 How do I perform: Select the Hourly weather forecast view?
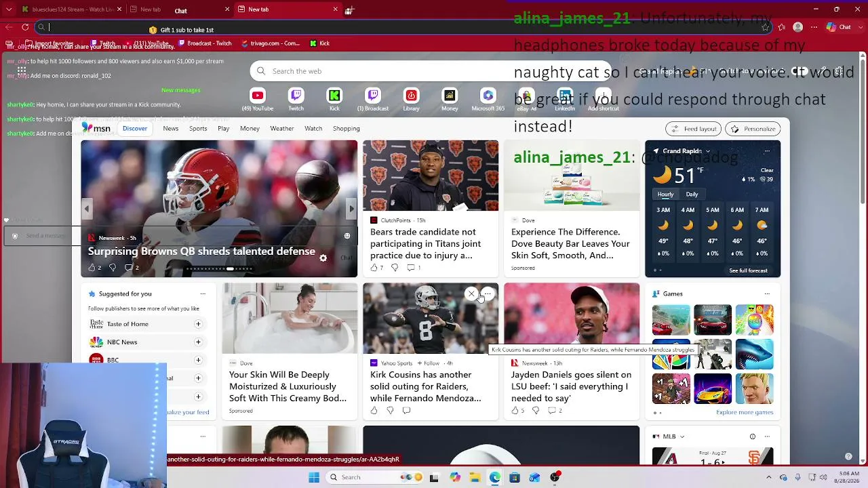coord(665,195)
